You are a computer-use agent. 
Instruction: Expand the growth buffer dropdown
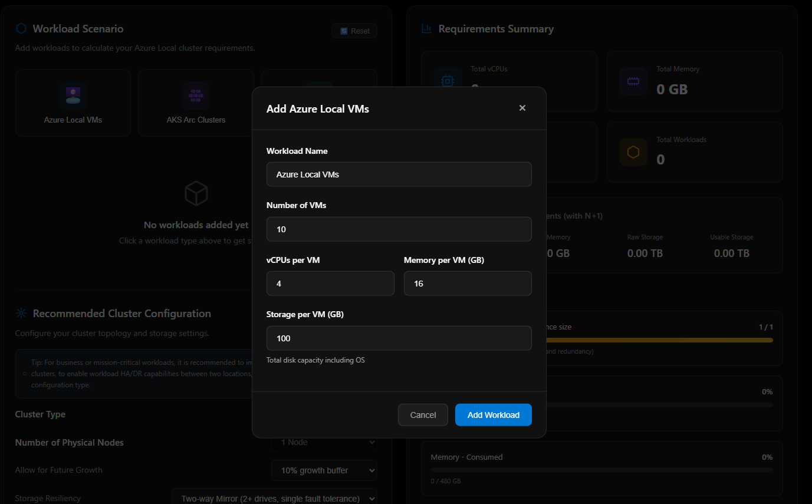(324, 470)
